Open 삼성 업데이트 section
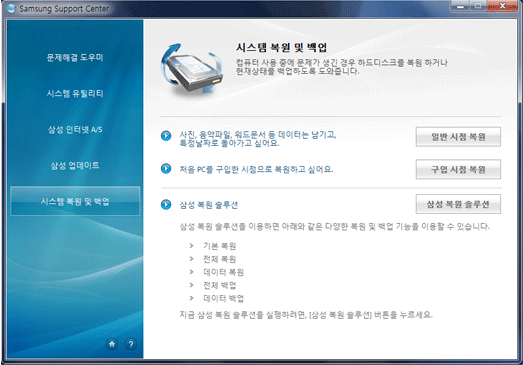Screen dimensions: 523x365 coord(75,165)
